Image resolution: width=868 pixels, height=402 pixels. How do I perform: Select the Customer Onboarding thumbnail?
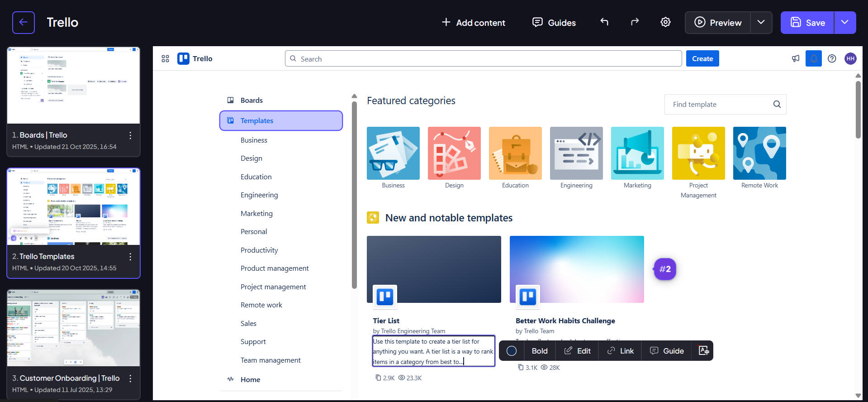point(74,328)
